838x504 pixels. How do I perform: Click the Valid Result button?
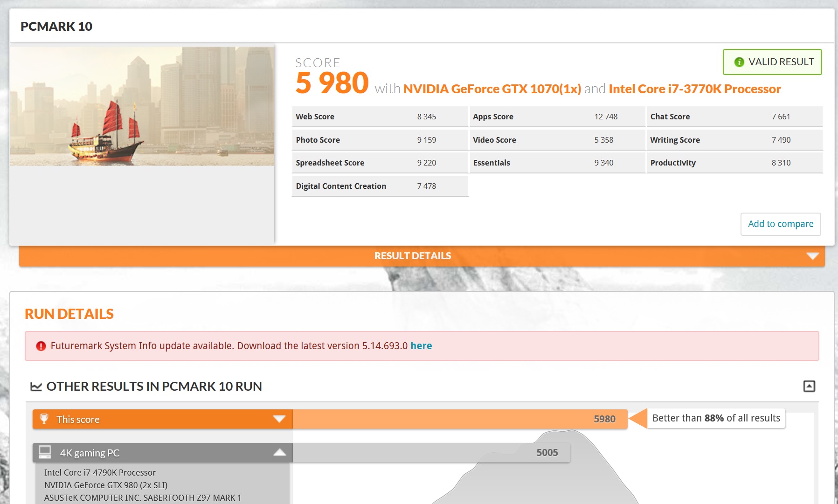772,62
